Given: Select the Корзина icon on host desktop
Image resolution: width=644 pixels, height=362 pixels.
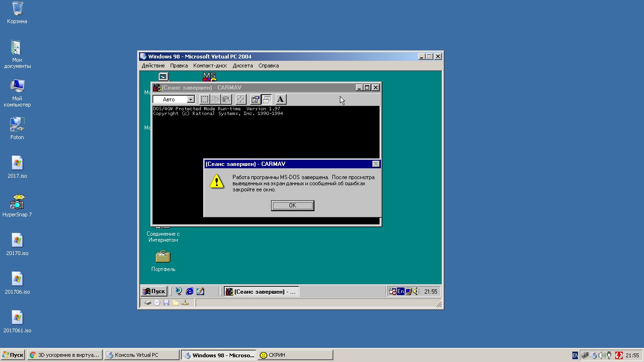Looking at the screenshot, I should coord(17,13).
